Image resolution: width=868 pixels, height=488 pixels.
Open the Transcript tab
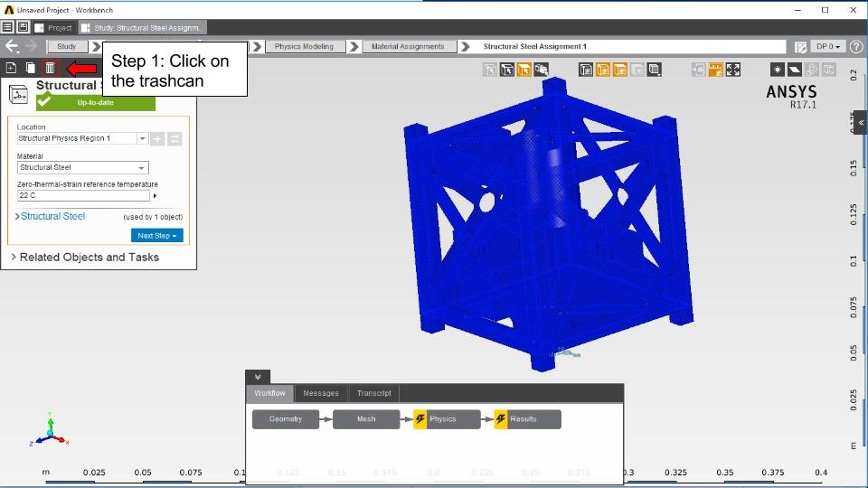pyautogui.click(x=374, y=393)
